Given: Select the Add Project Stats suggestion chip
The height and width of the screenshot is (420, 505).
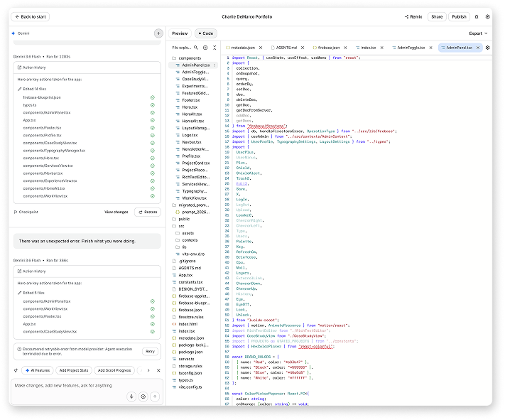Looking at the screenshot, I should point(74,370).
